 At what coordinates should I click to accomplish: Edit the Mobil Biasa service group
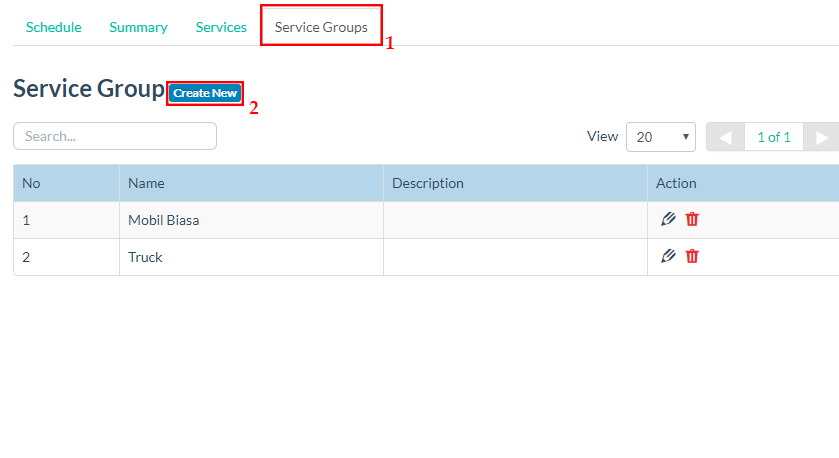pos(668,220)
